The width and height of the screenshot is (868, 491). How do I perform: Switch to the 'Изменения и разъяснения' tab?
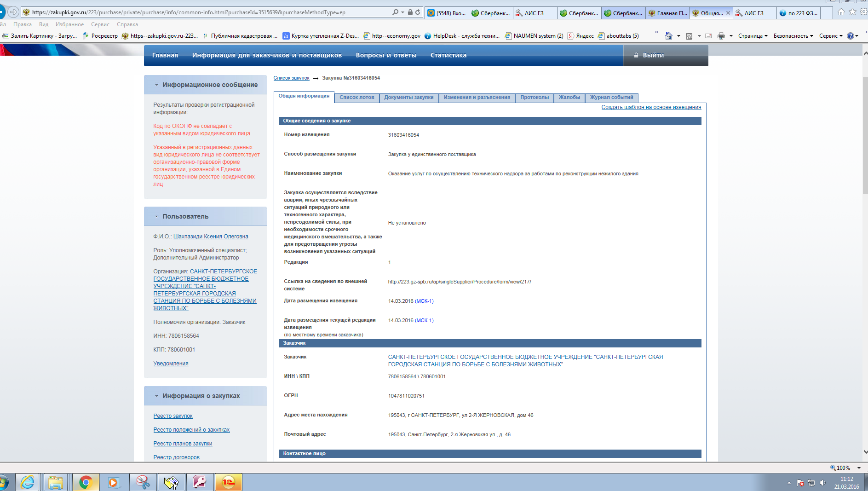tap(477, 98)
